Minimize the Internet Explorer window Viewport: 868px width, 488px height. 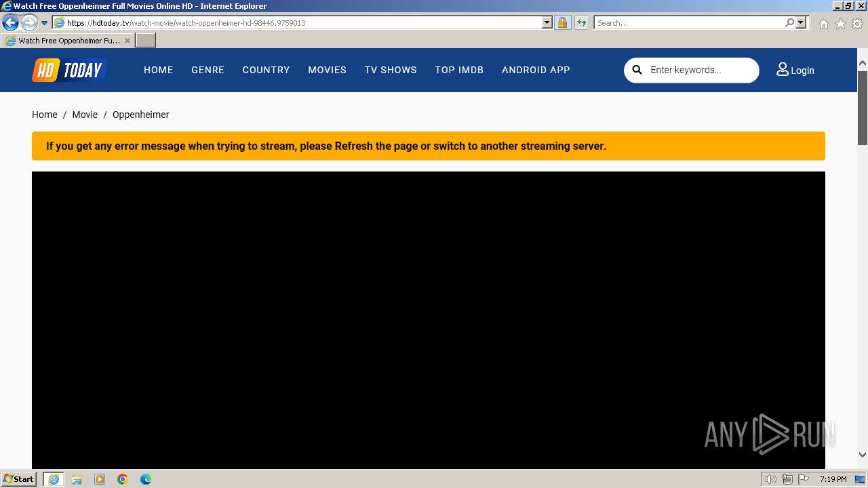click(x=837, y=5)
